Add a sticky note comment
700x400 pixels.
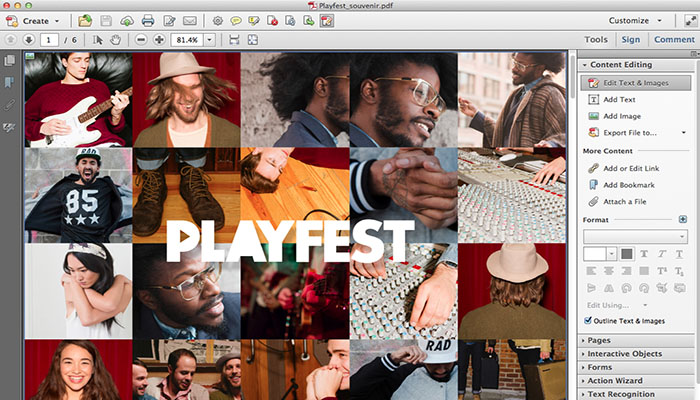(x=236, y=20)
